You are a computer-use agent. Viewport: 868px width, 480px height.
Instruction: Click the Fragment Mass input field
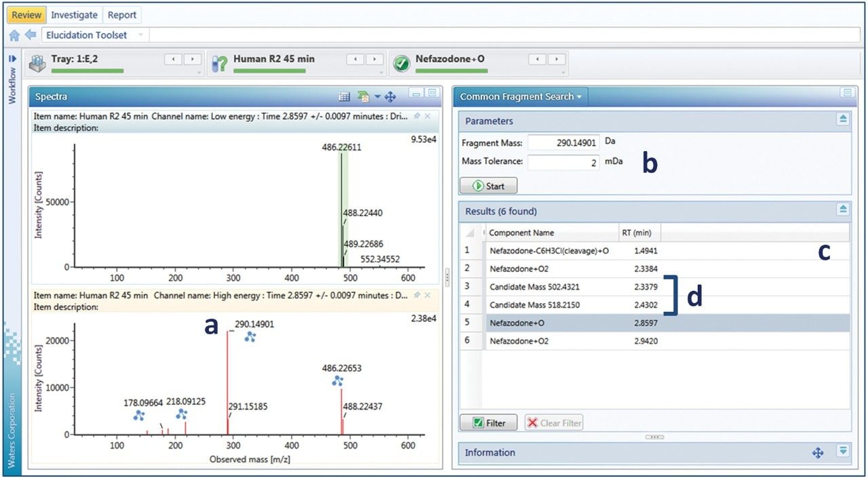pyautogui.click(x=564, y=142)
